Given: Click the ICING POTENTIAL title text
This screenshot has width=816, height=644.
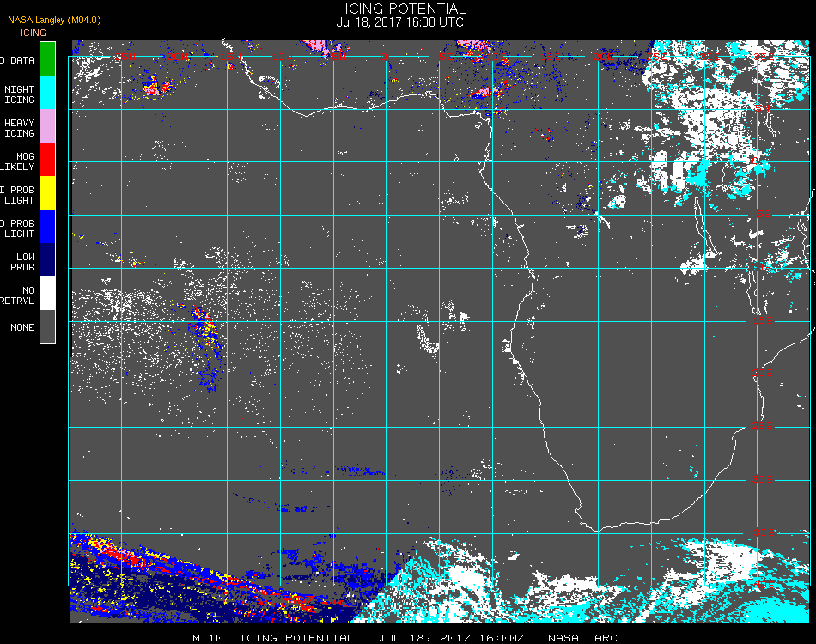Looking at the screenshot, I should (405, 9).
